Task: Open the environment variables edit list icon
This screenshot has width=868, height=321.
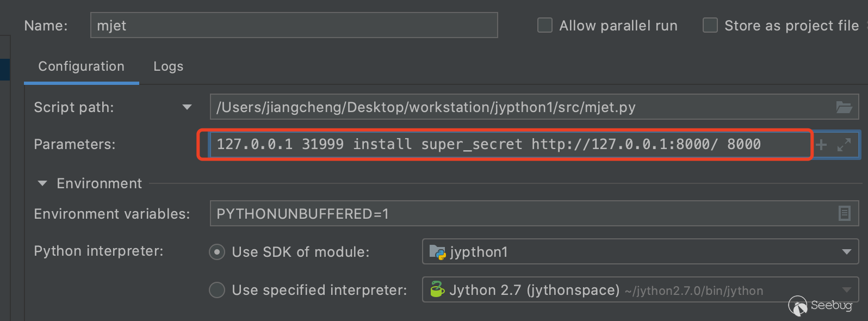Action: point(844,213)
